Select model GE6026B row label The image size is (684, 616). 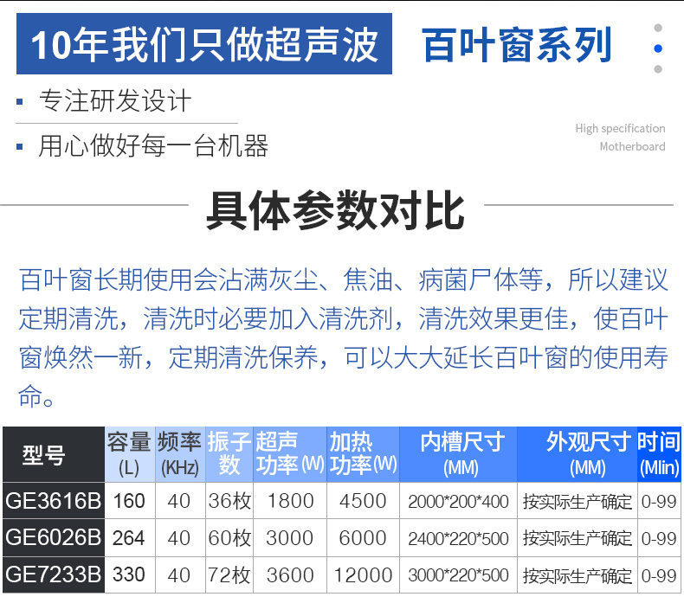(53, 537)
